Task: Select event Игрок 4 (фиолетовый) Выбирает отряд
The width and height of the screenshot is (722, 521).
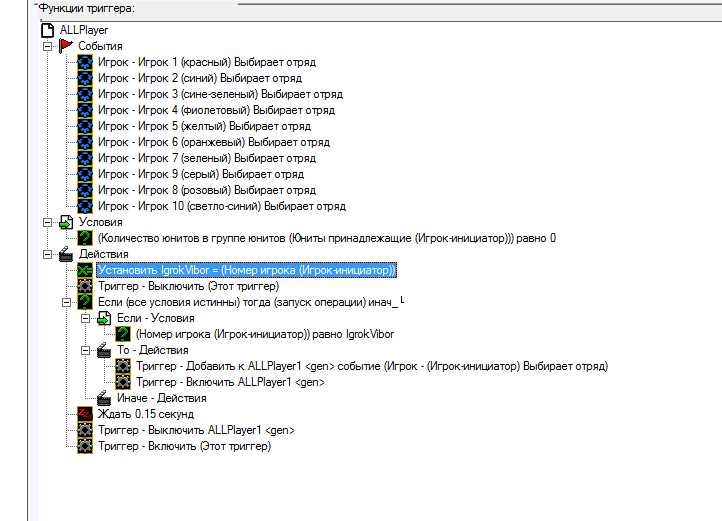Action: pos(216,111)
